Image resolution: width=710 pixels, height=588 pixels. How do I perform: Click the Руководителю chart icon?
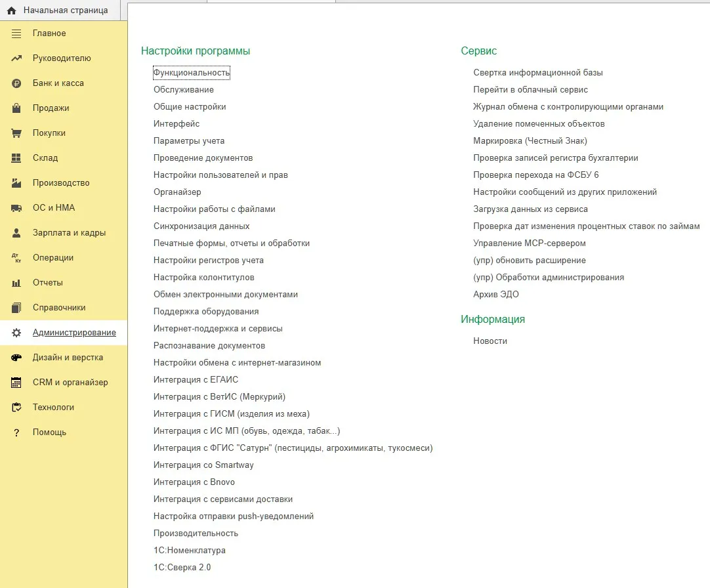[x=16, y=58]
